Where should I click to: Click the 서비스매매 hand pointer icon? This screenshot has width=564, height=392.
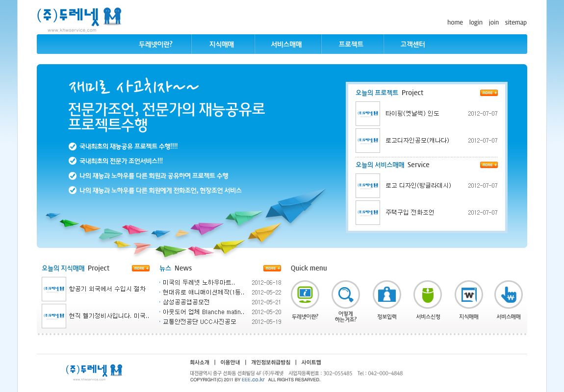tap(509, 294)
